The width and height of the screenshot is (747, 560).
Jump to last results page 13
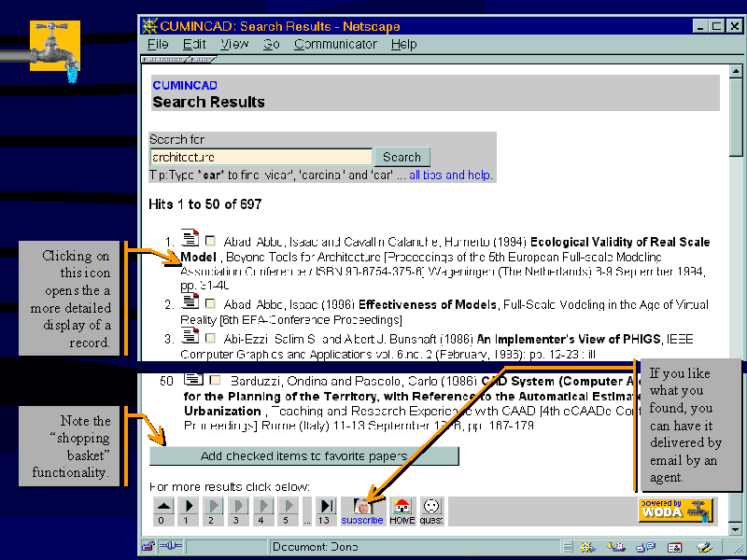point(326,511)
